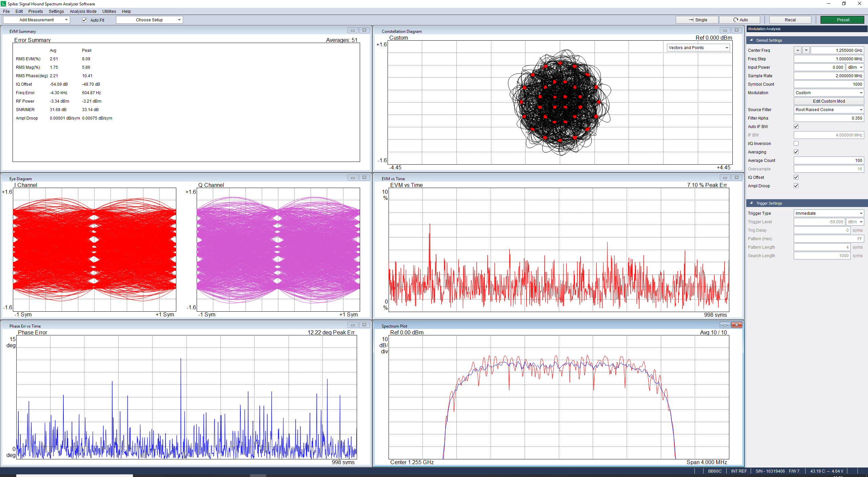Minimize the EVM Summary panel

(353, 30)
